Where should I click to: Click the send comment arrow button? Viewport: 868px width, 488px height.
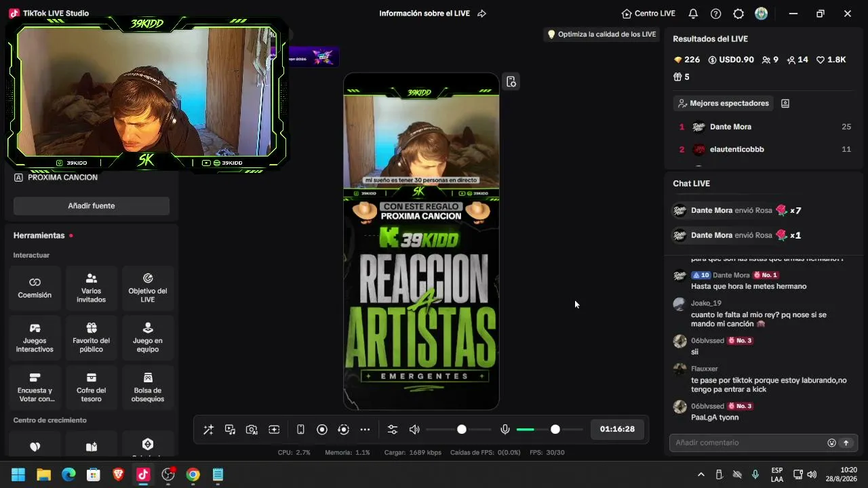click(846, 443)
